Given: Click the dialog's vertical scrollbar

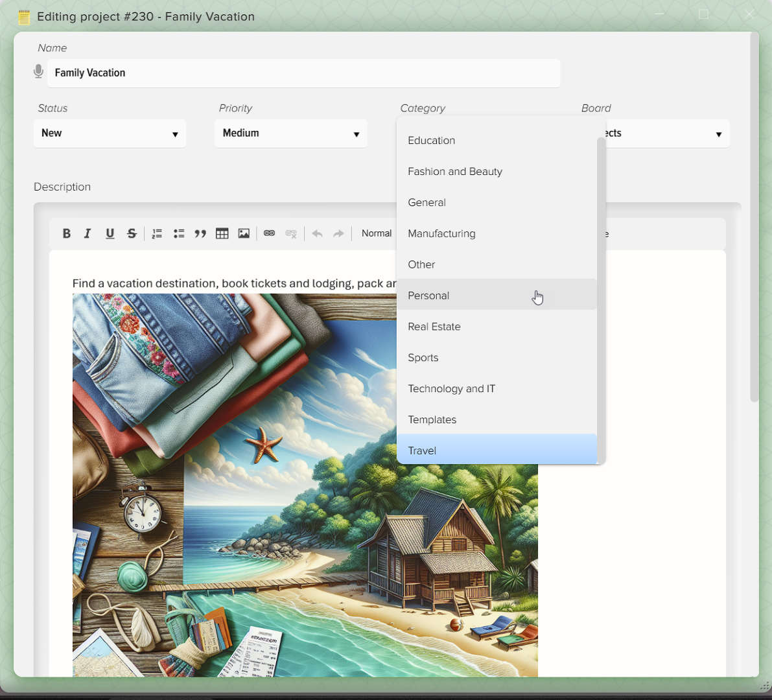Looking at the screenshot, I should click(754, 216).
